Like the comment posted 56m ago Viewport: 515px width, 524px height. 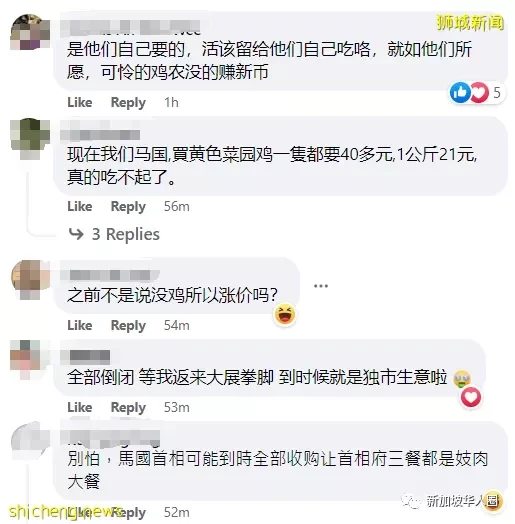pyautogui.click(x=80, y=206)
